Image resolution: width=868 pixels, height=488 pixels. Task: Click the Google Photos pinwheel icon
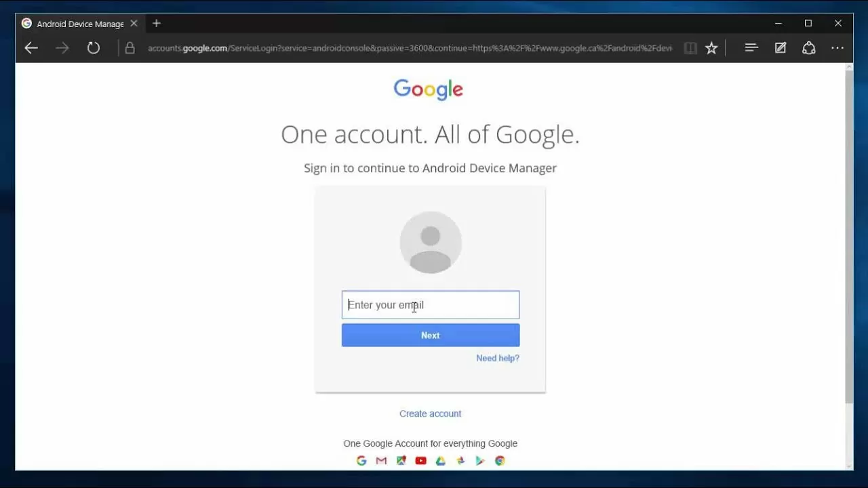coord(460,461)
